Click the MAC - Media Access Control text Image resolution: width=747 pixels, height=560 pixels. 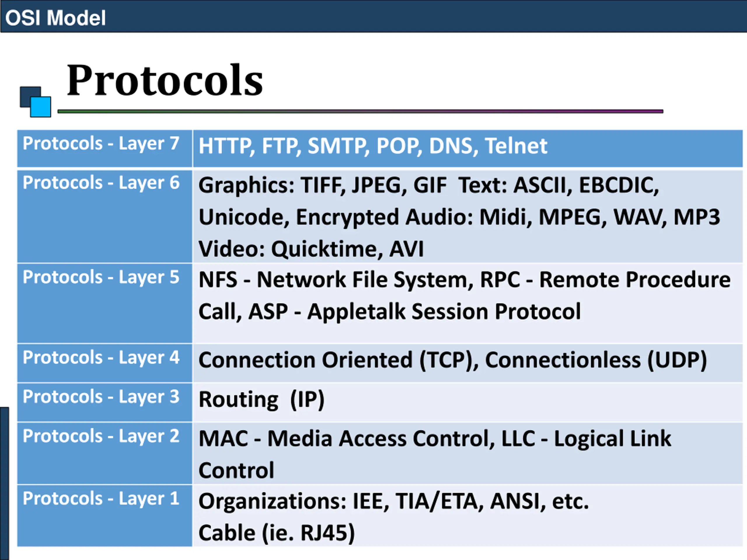pos(346,438)
